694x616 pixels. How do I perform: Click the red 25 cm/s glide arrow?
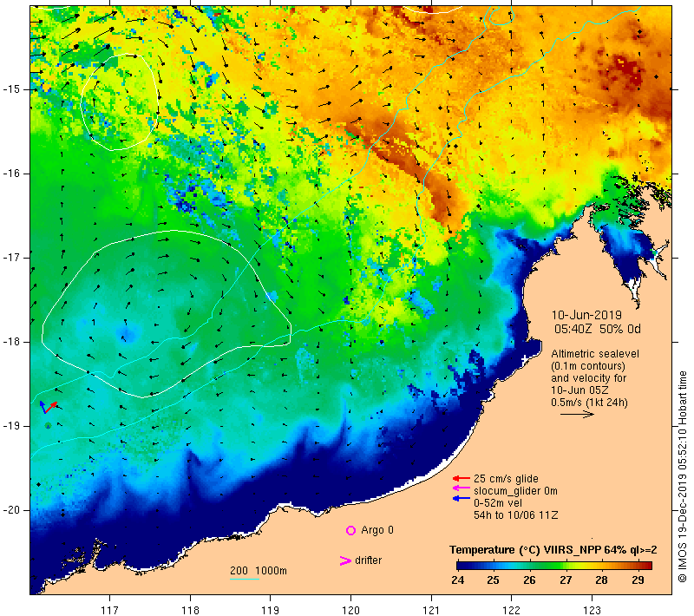click(462, 478)
